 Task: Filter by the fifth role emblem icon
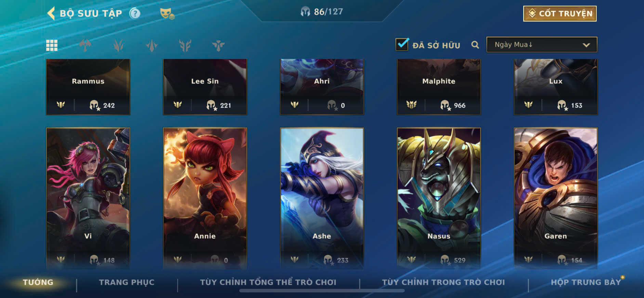(218, 45)
